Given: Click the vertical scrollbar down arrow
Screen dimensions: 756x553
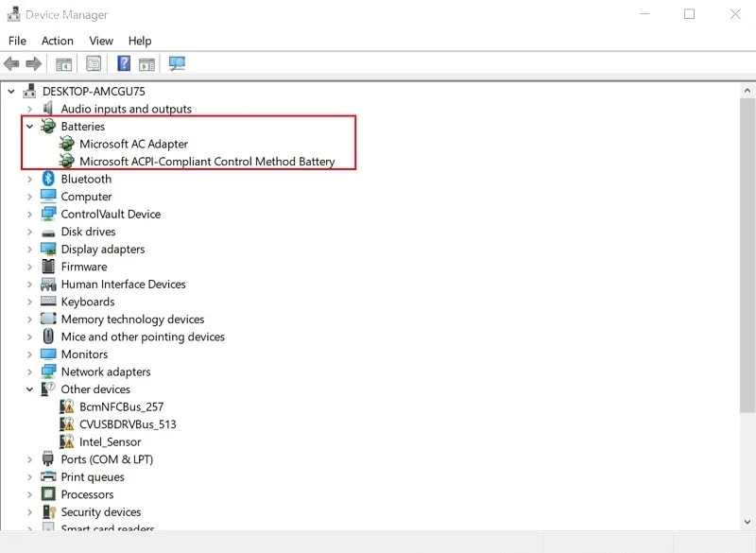Looking at the screenshot, I should point(747,523).
